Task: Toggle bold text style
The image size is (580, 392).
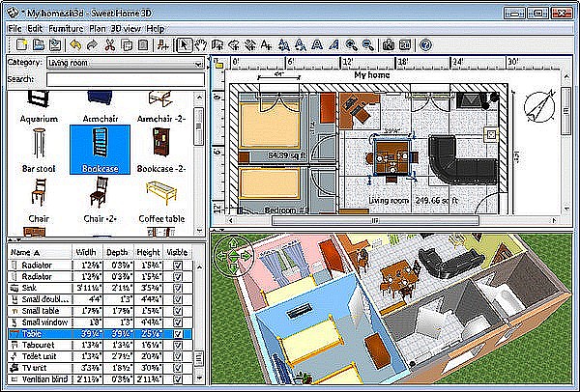Action: click(317, 45)
